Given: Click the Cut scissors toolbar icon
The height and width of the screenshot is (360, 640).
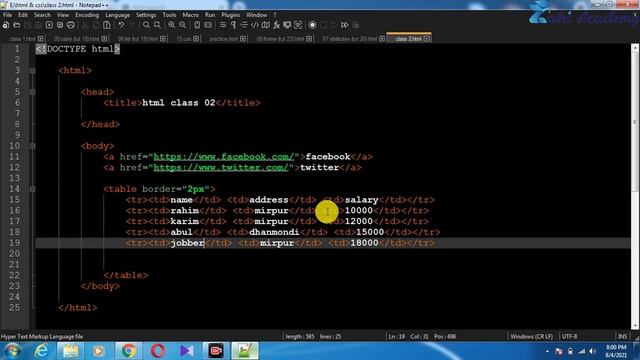Looking at the screenshot, I should click(x=85, y=25).
